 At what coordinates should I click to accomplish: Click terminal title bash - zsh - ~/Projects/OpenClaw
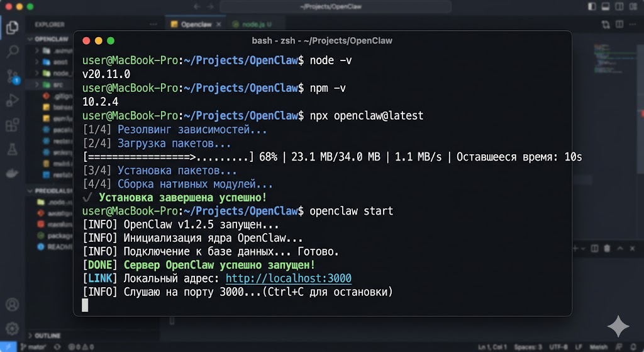[x=321, y=41]
